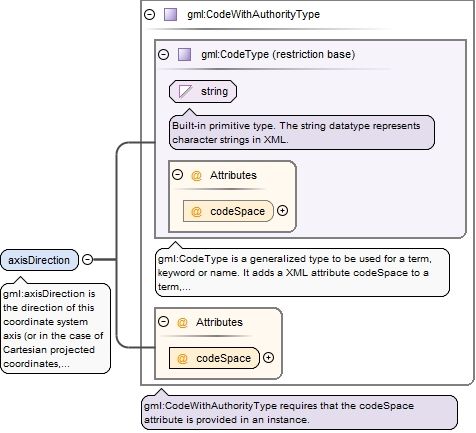Click the @ icon in upper codeSpace attribute
This screenshot has height=433, width=476.
click(x=196, y=211)
